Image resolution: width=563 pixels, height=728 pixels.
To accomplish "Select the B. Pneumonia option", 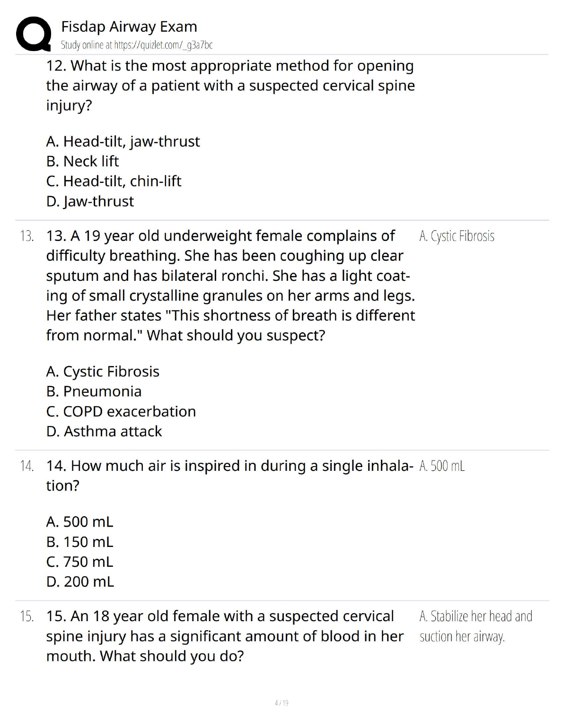I will point(94,391).
